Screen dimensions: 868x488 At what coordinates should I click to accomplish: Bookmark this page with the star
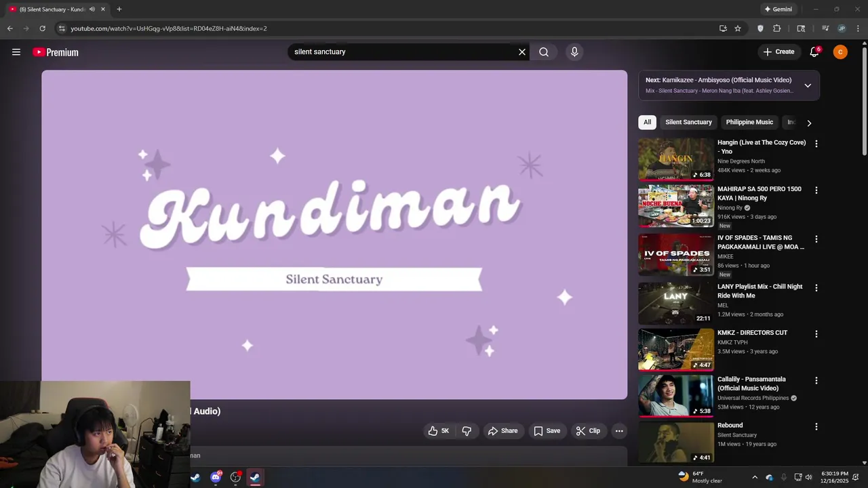coord(738,28)
